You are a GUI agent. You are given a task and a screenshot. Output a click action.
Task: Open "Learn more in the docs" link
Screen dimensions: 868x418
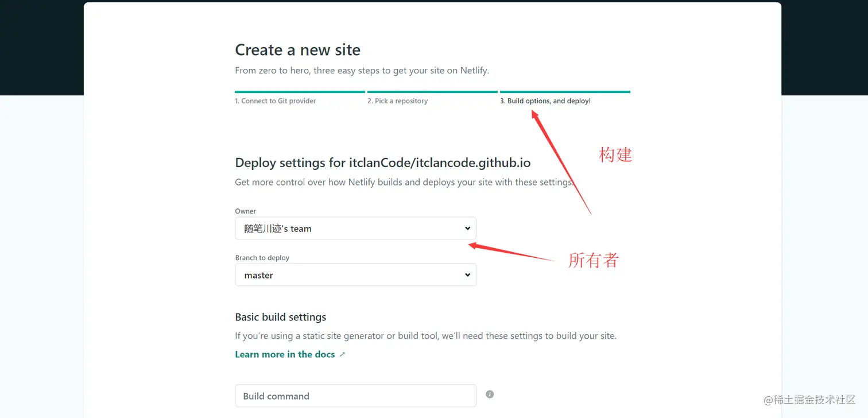point(285,354)
